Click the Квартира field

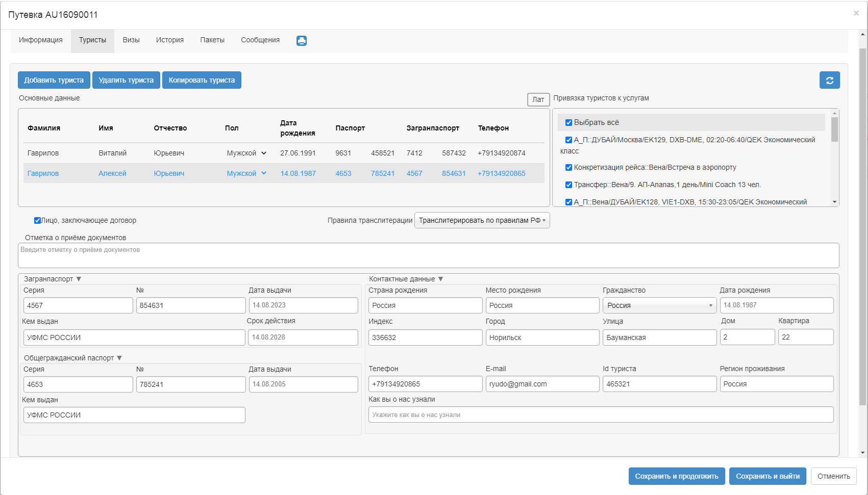click(x=806, y=337)
